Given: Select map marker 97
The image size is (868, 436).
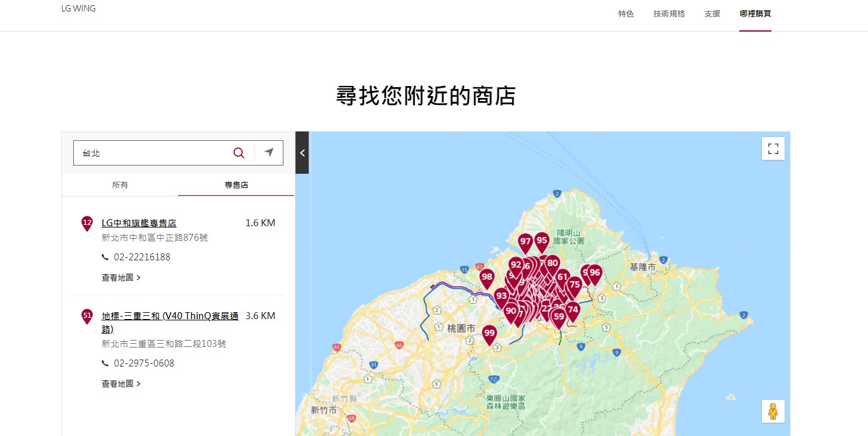Looking at the screenshot, I should tap(525, 242).
